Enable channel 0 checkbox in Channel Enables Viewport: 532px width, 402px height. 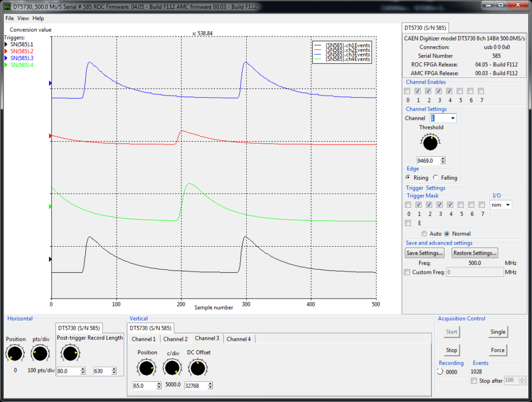point(407,91)
